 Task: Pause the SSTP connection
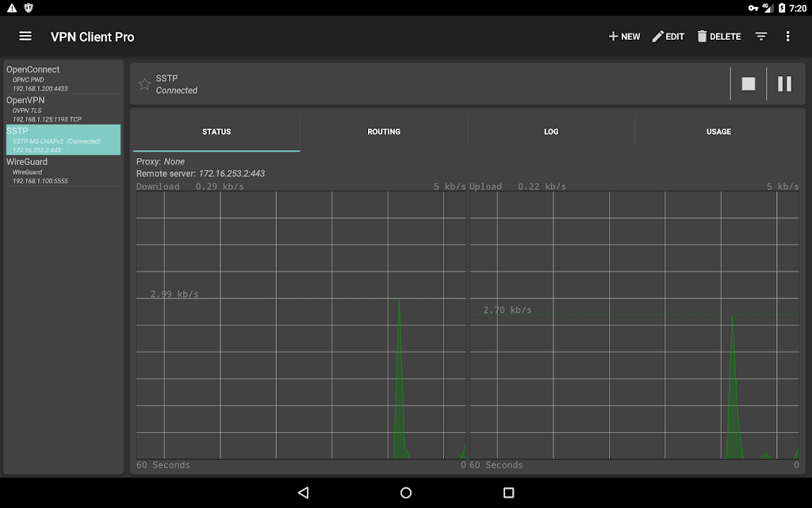784,84
